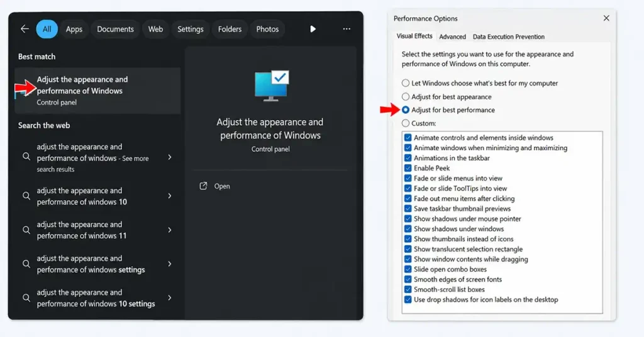
Task: Select 'Adjust for best appearance' radio
Action: click(x=406, y=96)
